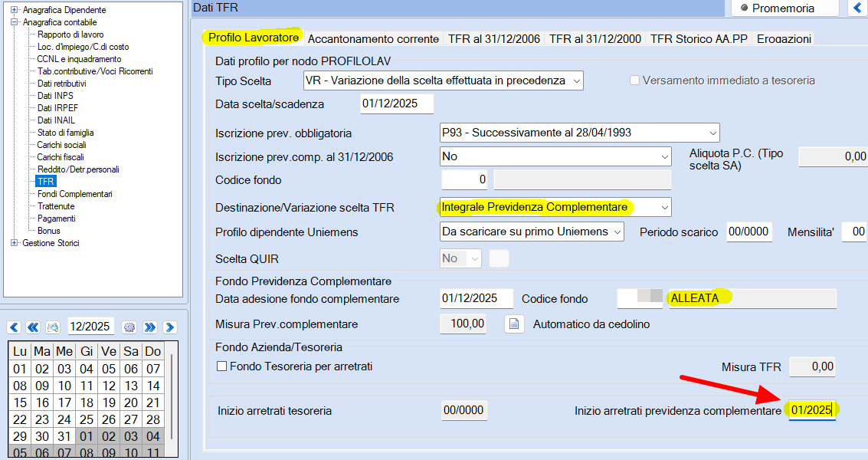Screen dimensions: 868x460
Task: Switch to Accantonamento corrente tab
Action: (373, 39)
